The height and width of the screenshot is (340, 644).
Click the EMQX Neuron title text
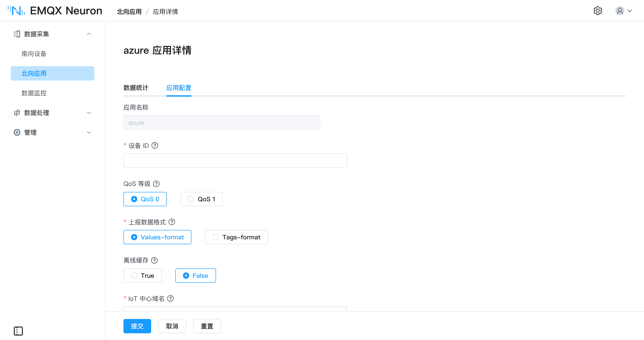66,11
